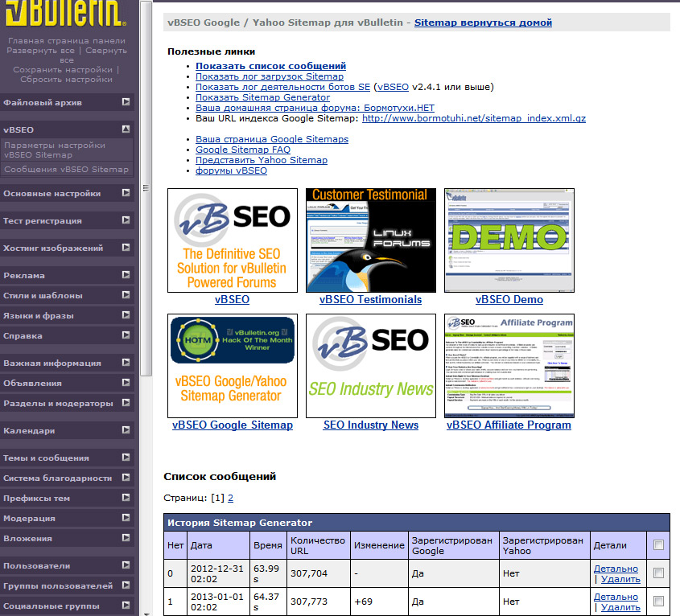Expand the Модерация section arrow
The width and height of the screenshot is (680, 616).
pyautogui.click(x=126, y=518)
